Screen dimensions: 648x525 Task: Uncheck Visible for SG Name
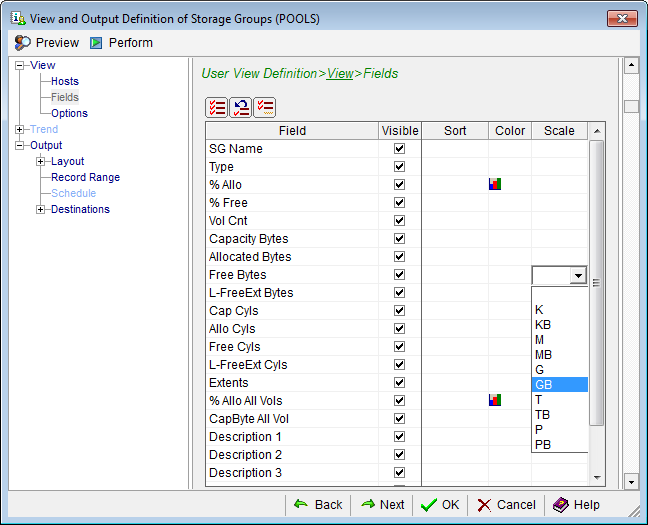[400, 149]
